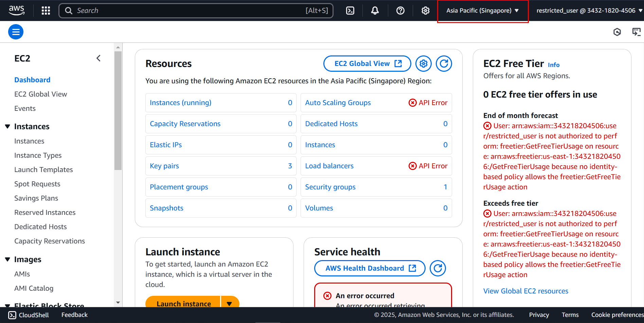The width and height of the screenshot is (644, 323).
Task: Open the Asia Pacific (Singapore) region dropdown
Action: pos(483,11)
